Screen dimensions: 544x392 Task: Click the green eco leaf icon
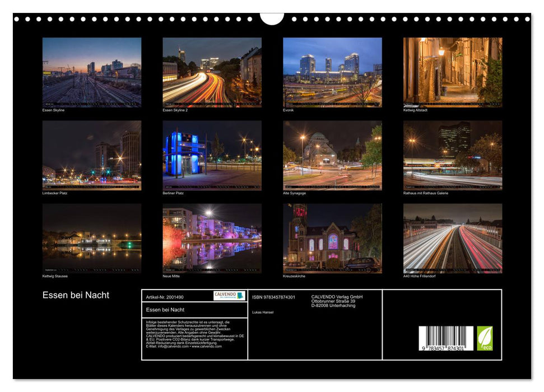(x=485, y=338)
